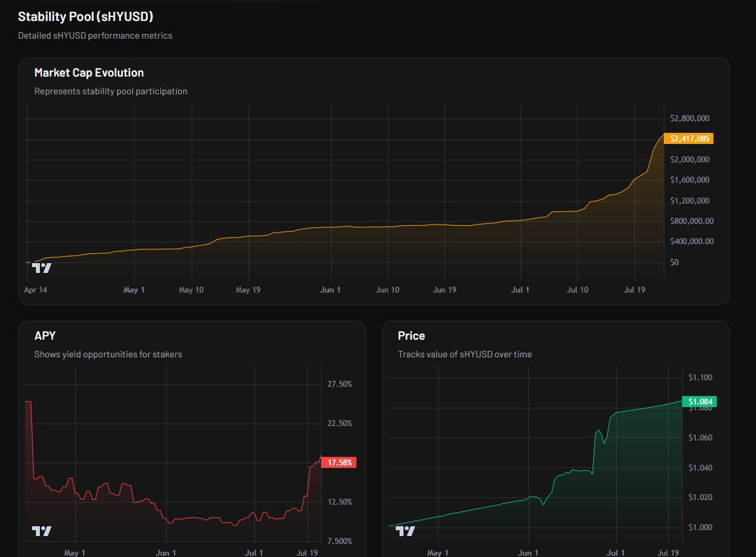Click the 'Jun 19' date on Market Cap axis
The height and width of the screenshot is (557, 756).
[x=445, y=289]
